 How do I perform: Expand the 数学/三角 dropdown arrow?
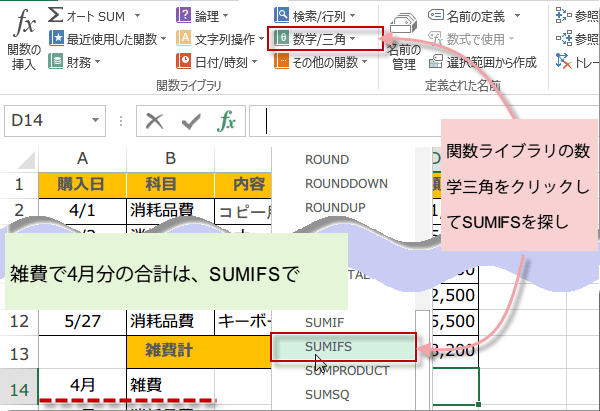352,39
